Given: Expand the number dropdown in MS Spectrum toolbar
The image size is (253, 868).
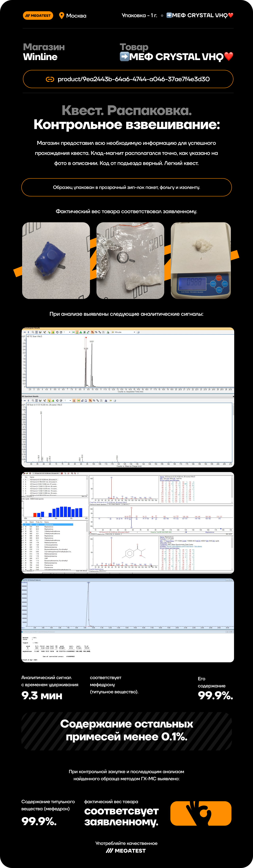Looking at the screenshot, I should (x=70, y=401).
